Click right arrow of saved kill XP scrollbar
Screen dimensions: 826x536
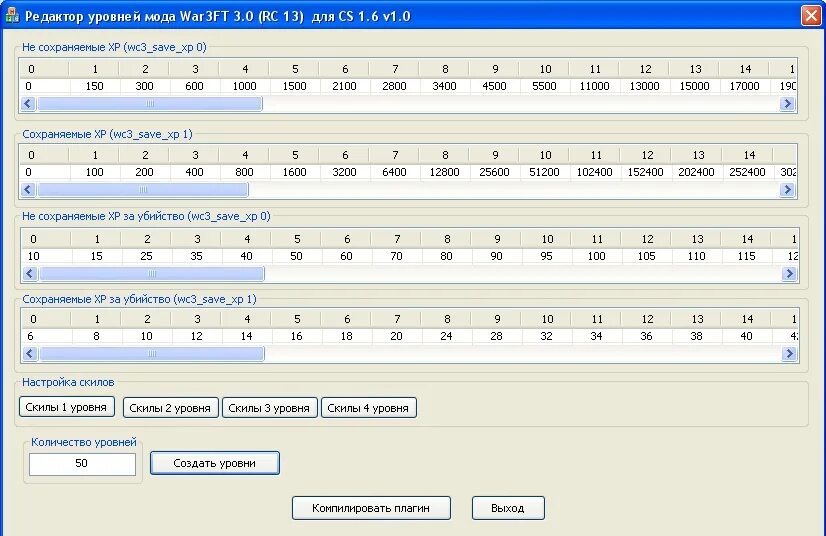[789, 354]
